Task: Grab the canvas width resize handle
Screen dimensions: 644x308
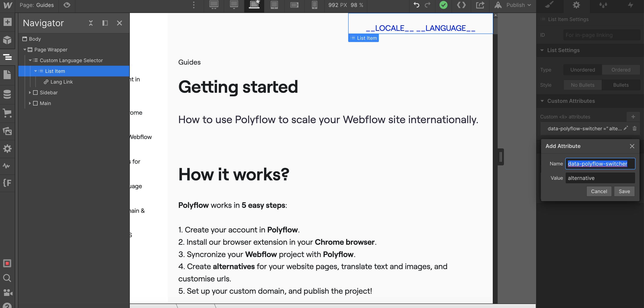Action: click(501, 157)
